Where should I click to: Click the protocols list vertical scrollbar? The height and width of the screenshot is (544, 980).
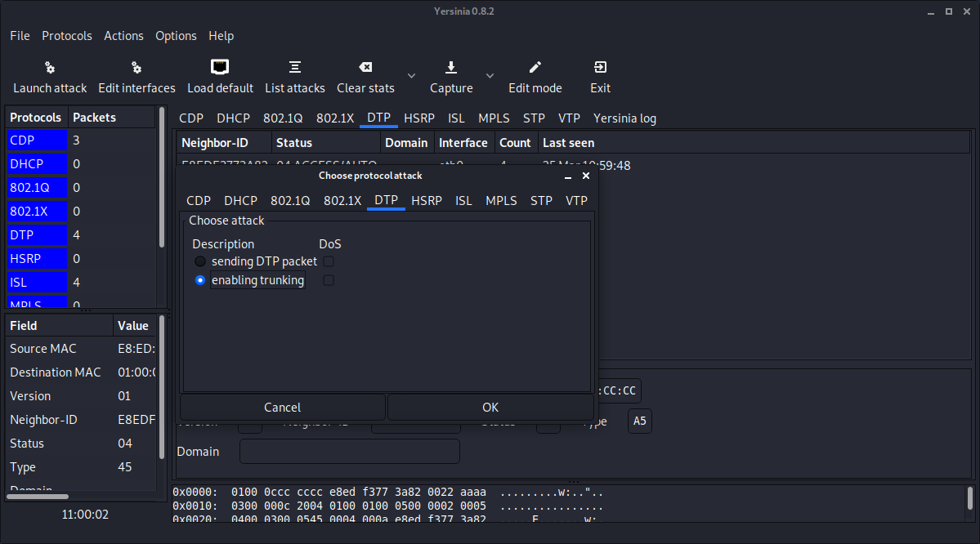(162, 178)
